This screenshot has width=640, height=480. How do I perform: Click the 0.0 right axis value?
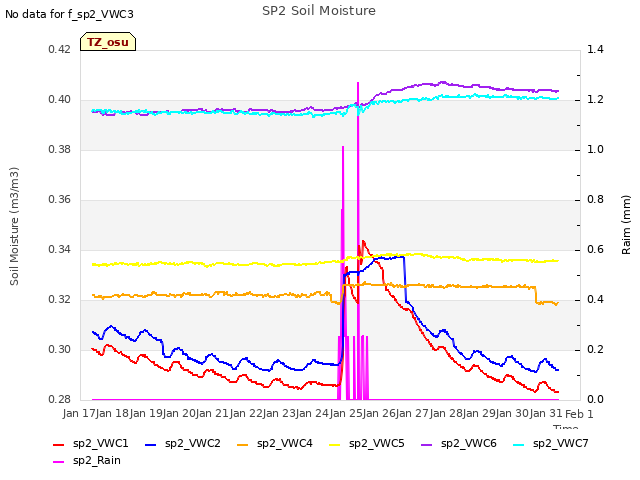[x=595, y=399]
